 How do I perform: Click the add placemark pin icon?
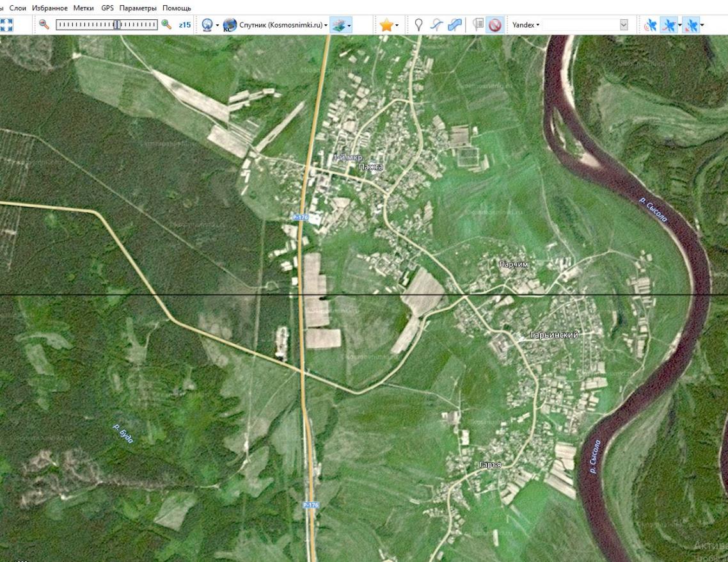[x=418, y=25]
